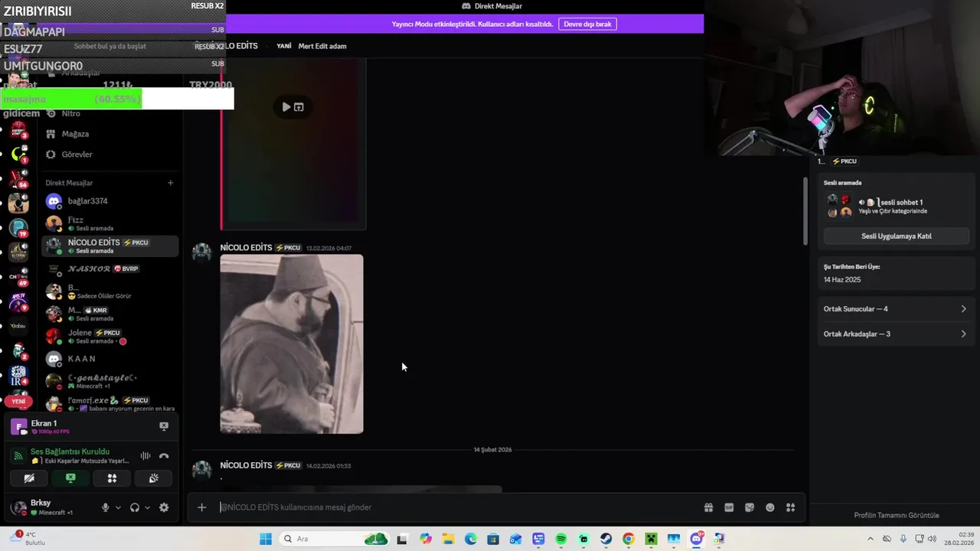Stop Ekran 1 stream icon
This screenshot has width=980, height=551.
click(164, 426)
